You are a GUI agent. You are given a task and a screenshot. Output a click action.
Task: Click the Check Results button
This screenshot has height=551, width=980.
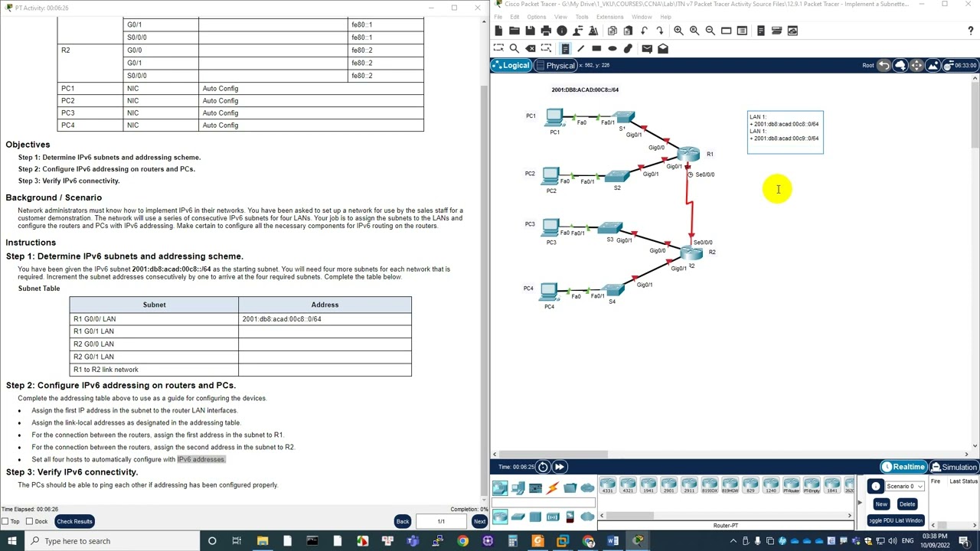74,521
